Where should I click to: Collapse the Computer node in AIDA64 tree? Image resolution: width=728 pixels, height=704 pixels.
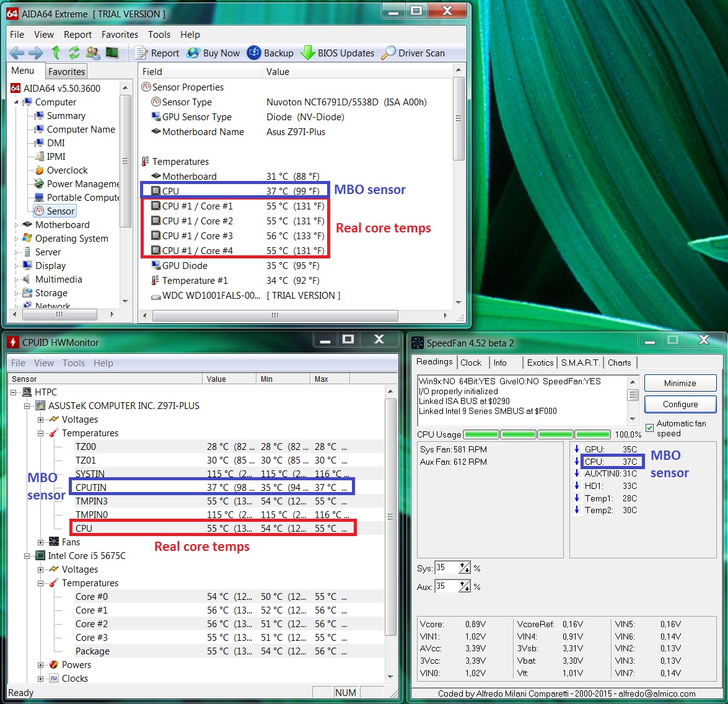click(16, 102)
